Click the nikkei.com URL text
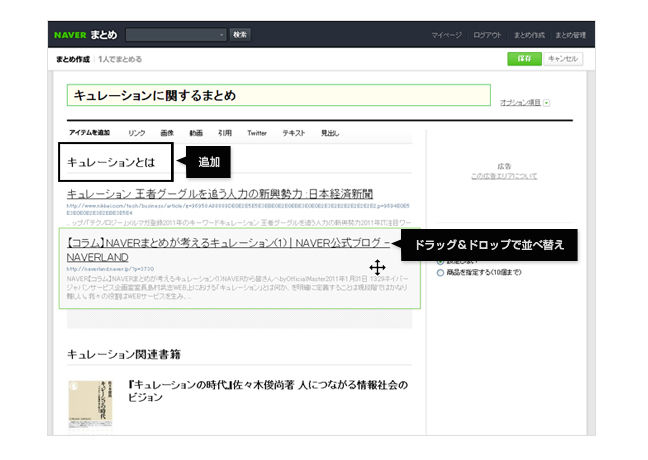Viewport: 648px width, 460px height. [x=238, y=209]
